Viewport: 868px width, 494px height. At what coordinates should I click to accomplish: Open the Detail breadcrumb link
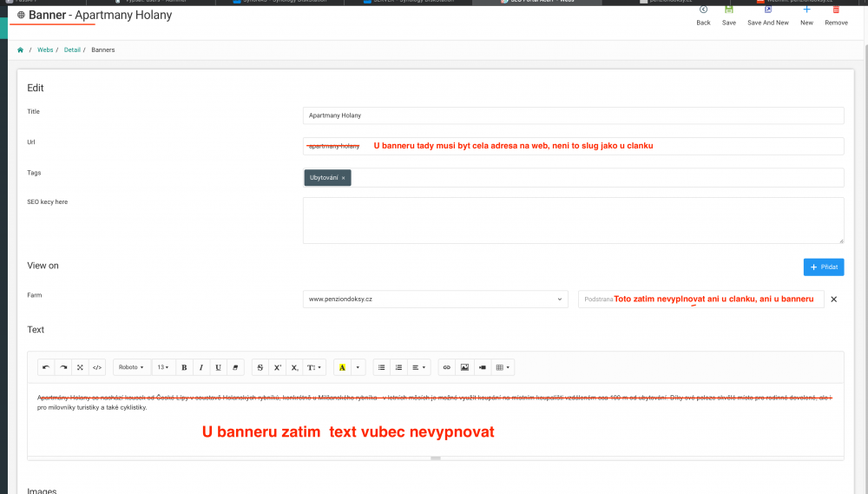pos(72,50)
